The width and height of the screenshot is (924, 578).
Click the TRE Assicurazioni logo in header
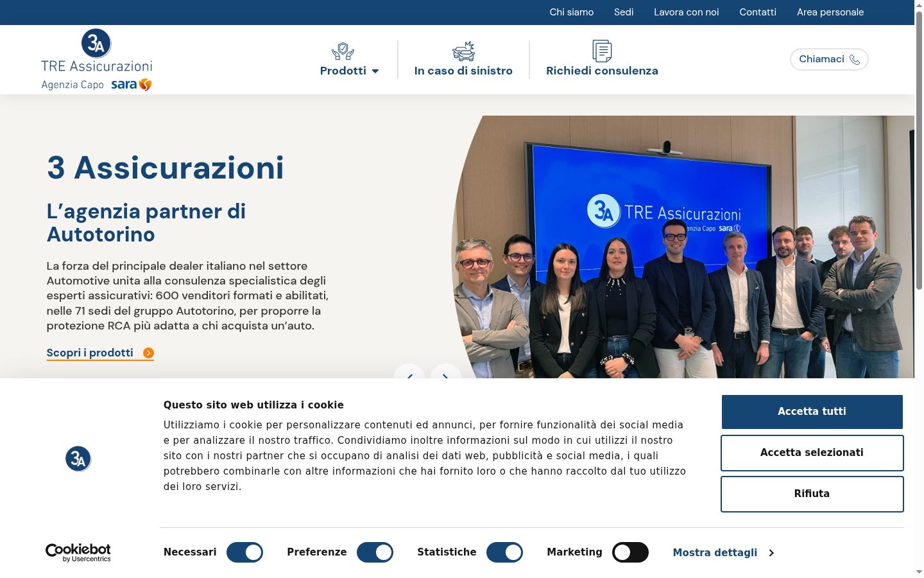[x=97, y=60]
